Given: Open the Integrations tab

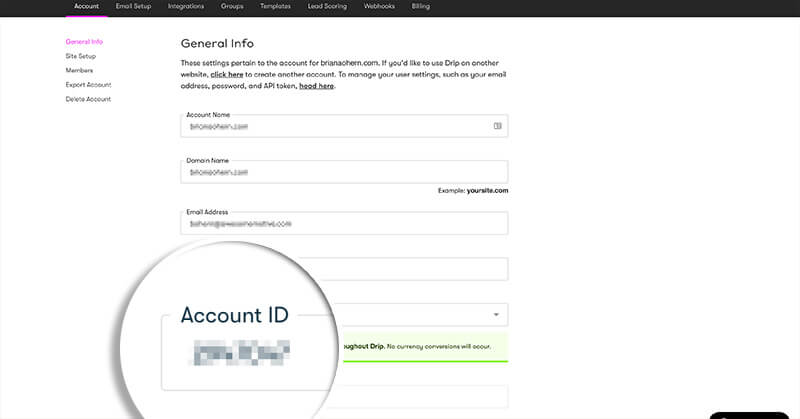Looking at the screenshot, I should [186, 7].
